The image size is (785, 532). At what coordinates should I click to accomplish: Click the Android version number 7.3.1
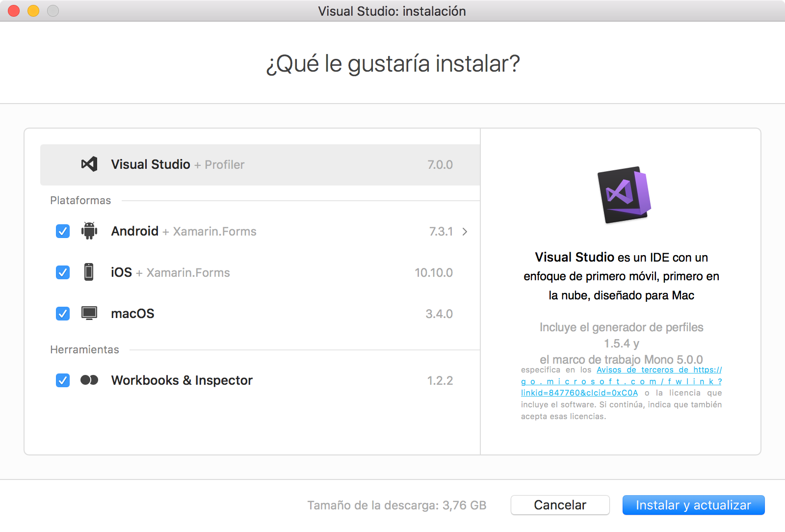coord(441,231)
